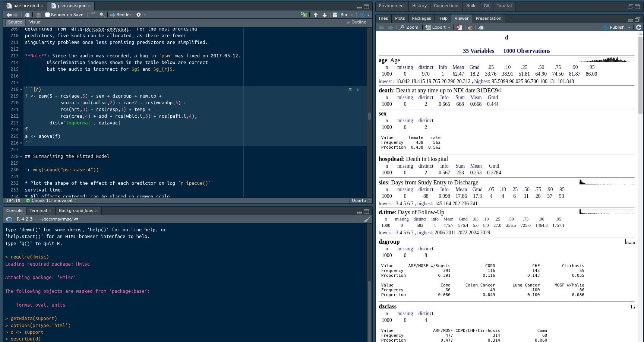
Task: Open the editor settings gear menu
Action: pyautogui.click(x=139, y=15)
